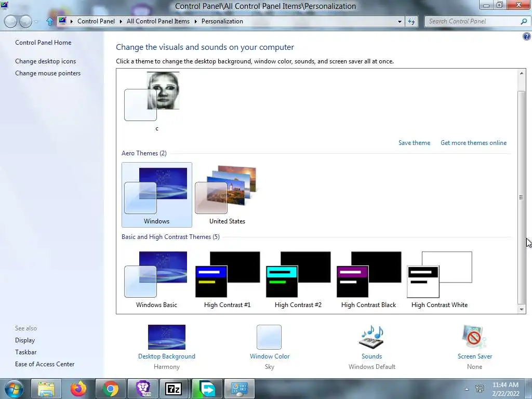Click the Show desktop button at taskbar end
Image resolution: width=532 pixels, height=399 pixels.
528,389
